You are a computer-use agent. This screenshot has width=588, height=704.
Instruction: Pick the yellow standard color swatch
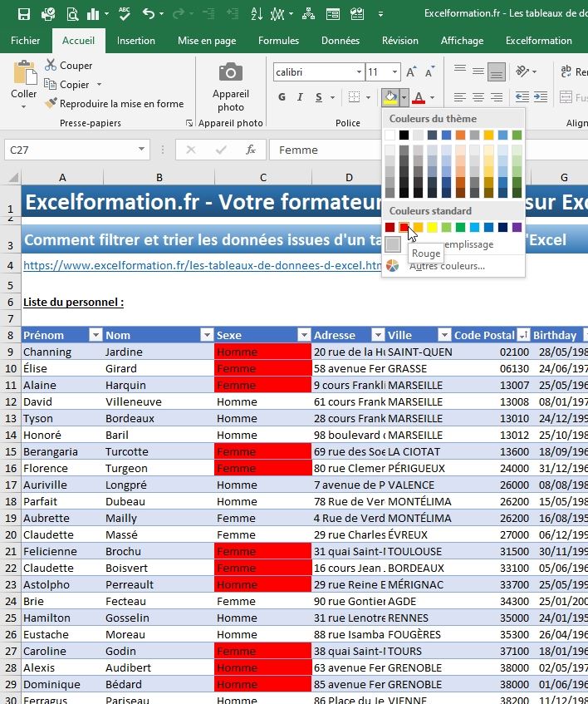432,227
